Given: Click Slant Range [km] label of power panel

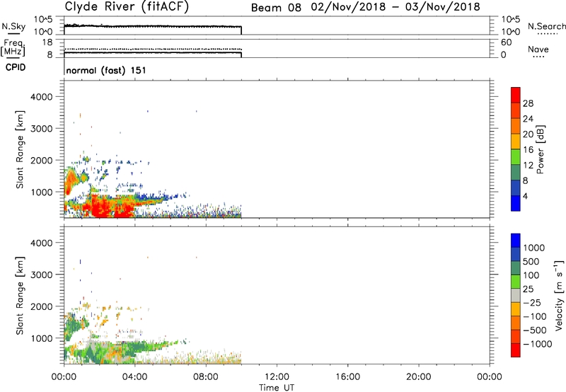Looking at the screenshot, I should click(x=20, y=149).
